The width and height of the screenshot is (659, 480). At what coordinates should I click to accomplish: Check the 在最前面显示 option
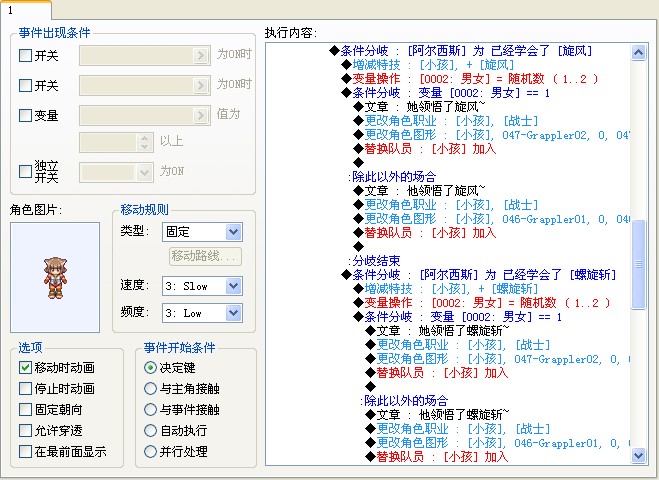pos(26,451)
